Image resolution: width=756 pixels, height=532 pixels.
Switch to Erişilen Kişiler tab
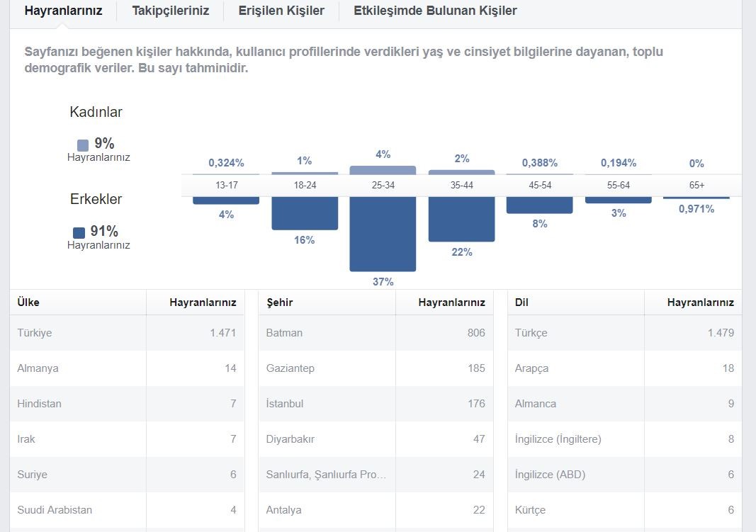click(281, 11)
